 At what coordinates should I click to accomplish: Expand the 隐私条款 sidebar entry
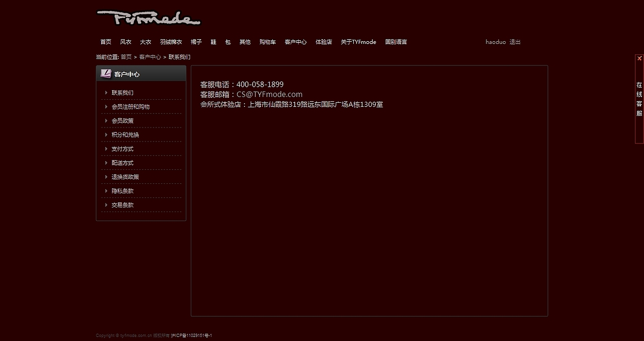click(x=122, y=191)
